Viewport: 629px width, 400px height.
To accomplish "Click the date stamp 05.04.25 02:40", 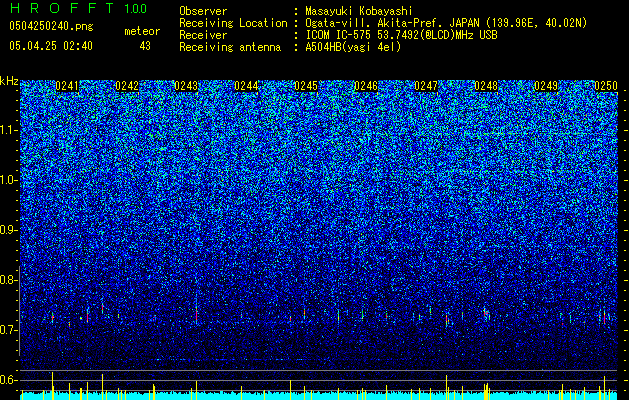I will click(51, 46).
